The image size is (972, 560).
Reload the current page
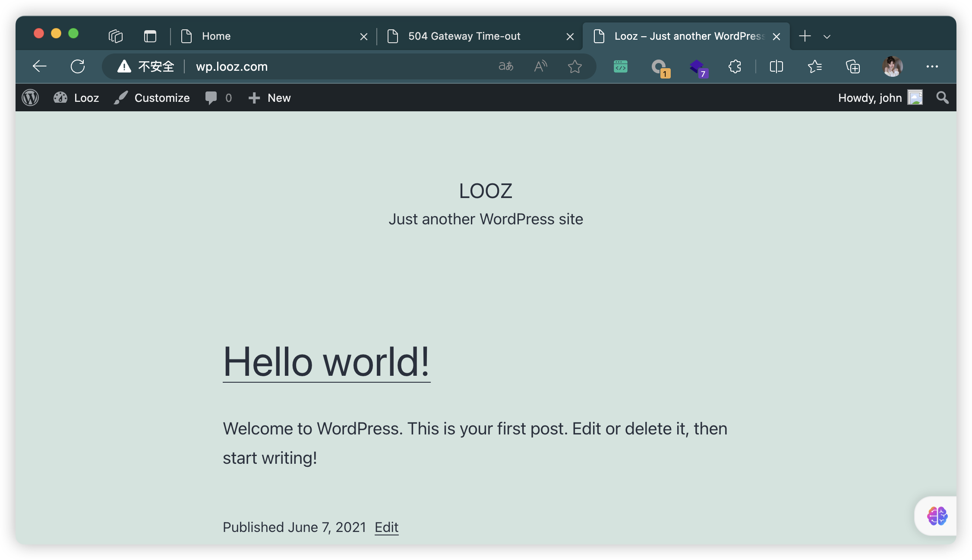tap(78, 66)
